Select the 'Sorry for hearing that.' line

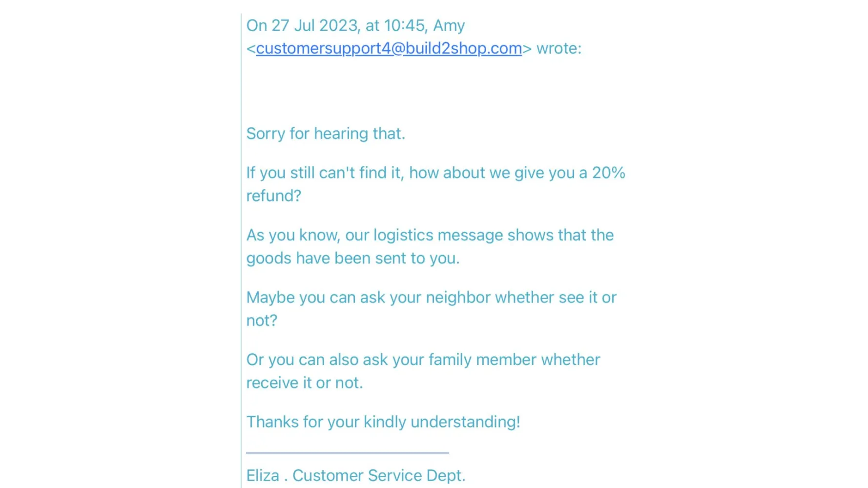(326, 133)
